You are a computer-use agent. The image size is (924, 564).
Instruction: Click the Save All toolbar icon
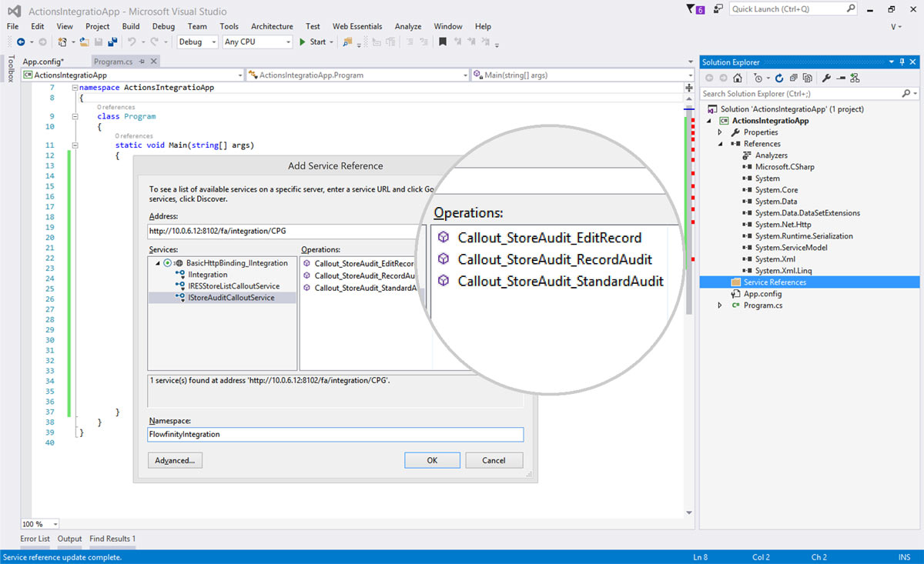click(x=112, y=42)
